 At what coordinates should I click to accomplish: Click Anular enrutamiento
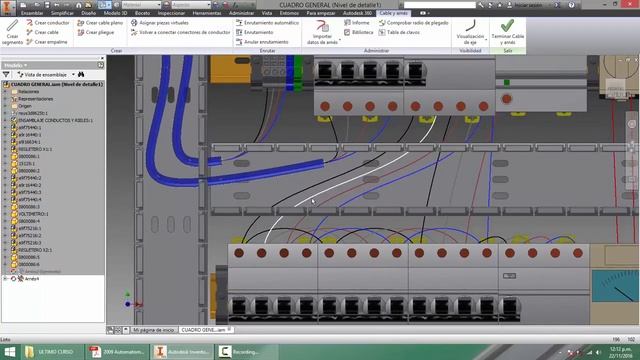pyautogui.click(x=262, y=42)
